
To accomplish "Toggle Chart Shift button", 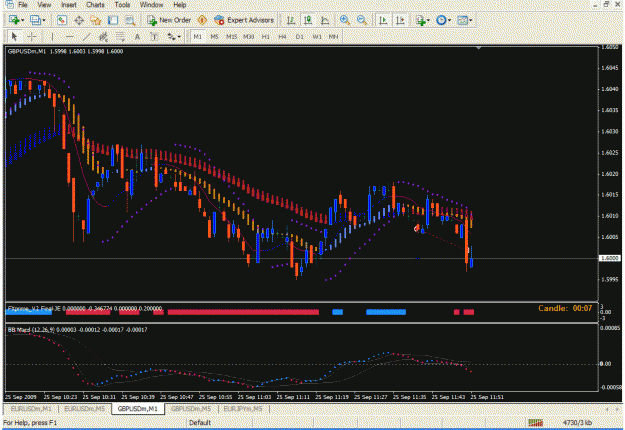I will 400,20.
